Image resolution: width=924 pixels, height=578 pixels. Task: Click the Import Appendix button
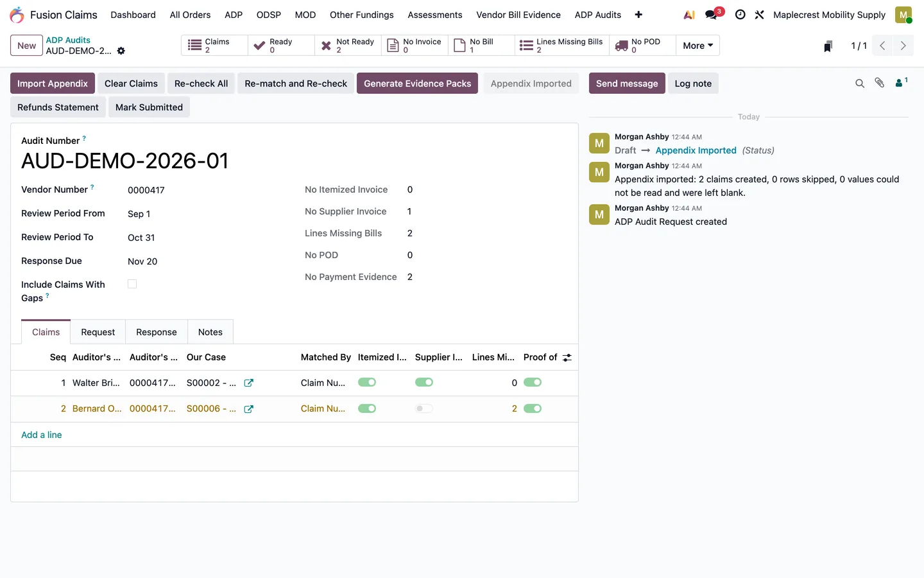pyautogui.click(x=53, y=83)
